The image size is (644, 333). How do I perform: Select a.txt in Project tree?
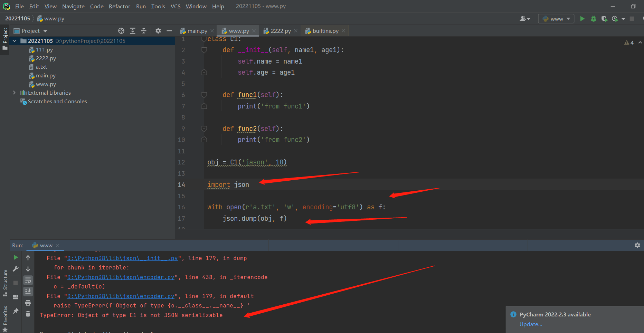pyautogui.click(x=41, y=67)
